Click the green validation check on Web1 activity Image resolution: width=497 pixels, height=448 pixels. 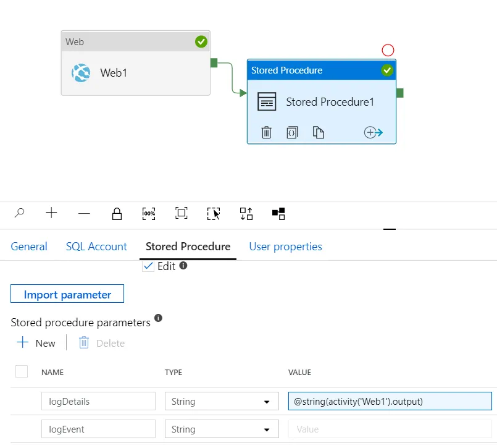click(201, 41)
